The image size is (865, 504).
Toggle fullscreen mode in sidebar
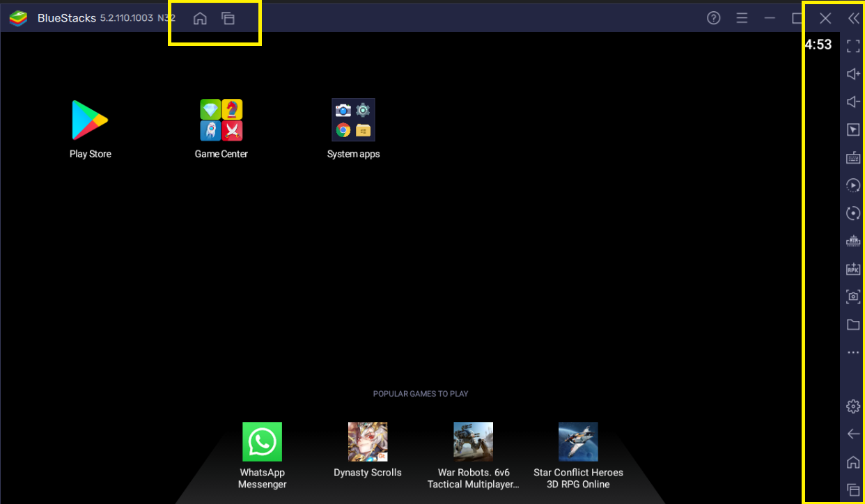tap(852, 47)
